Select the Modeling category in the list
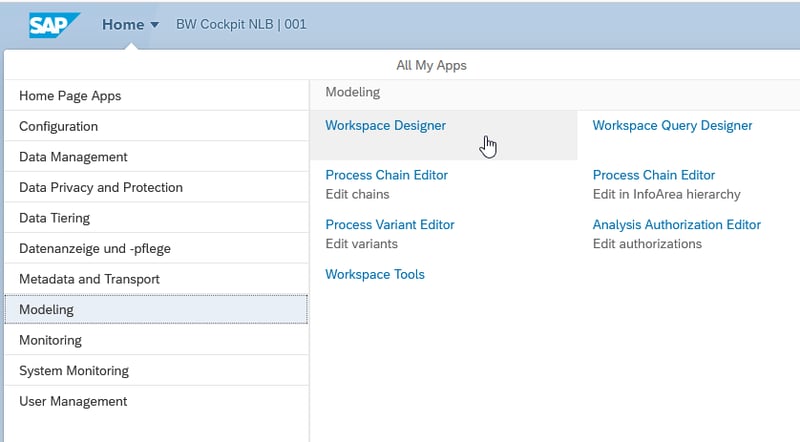This screenshot has height=442, width=800. 156,309
